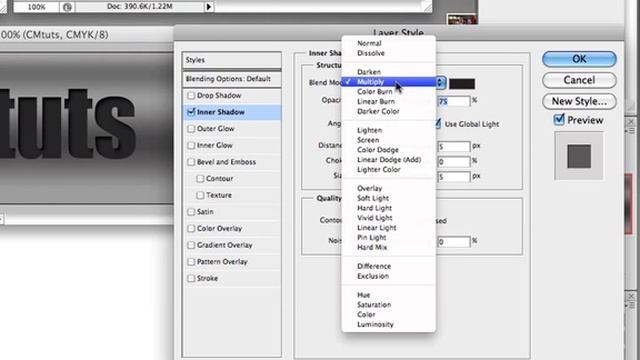Choose Hue blend mode
Viewport: 640px width, 360px height.
pos(389,295)
